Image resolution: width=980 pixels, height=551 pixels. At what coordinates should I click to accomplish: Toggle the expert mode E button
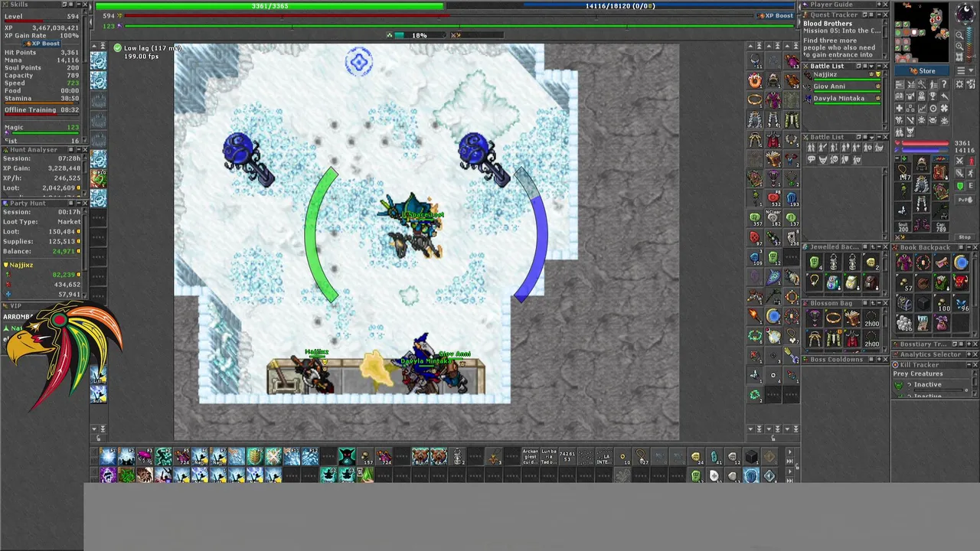[x=971, y=185]
